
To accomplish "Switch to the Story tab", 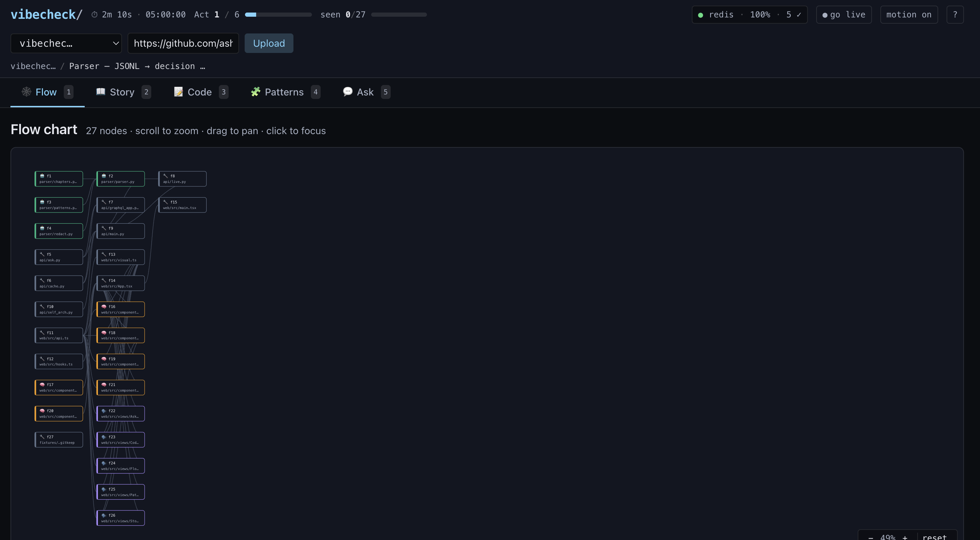I will click(123, 92).
